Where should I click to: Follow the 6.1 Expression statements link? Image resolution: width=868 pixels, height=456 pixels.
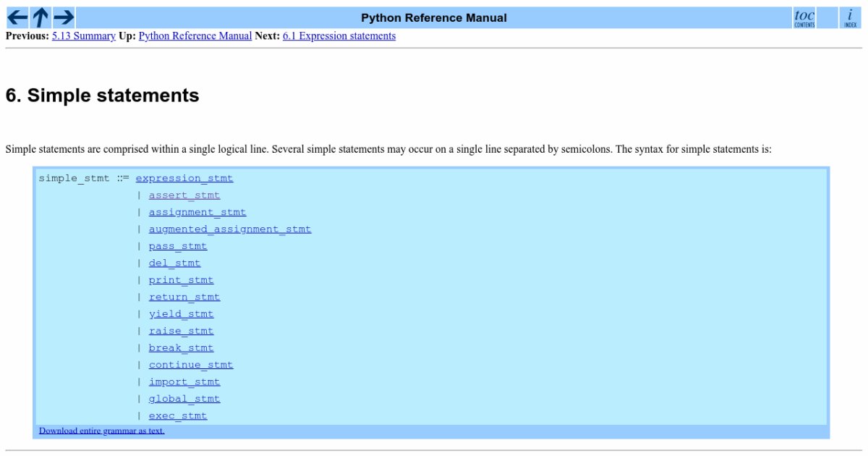tap(339, 36)
